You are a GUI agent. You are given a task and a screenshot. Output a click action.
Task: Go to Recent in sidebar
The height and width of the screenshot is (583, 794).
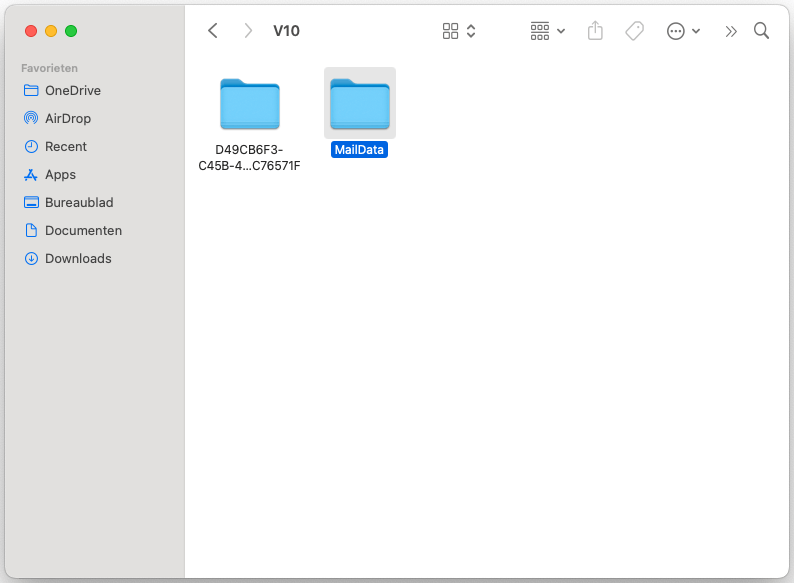tap(65, 146)
